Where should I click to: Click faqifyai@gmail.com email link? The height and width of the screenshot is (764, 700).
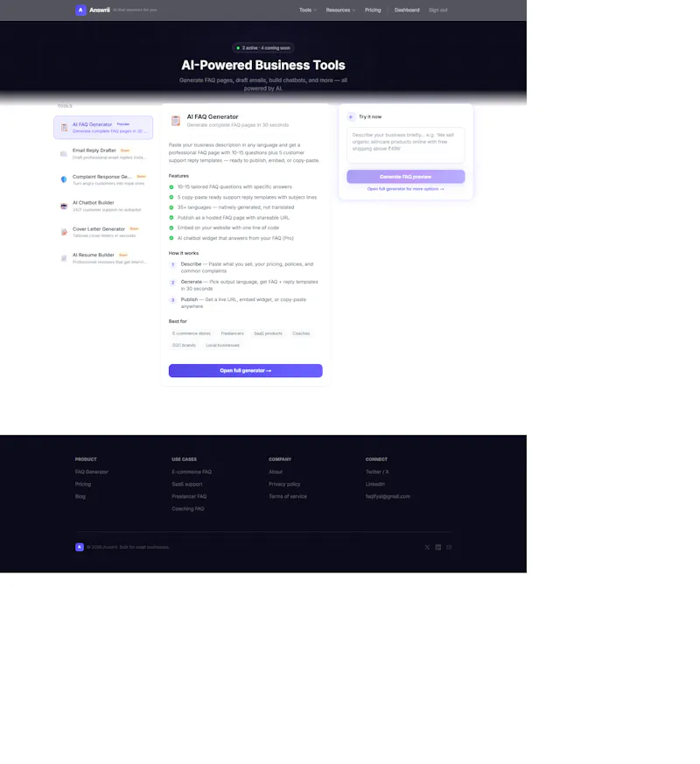[388, 496]
